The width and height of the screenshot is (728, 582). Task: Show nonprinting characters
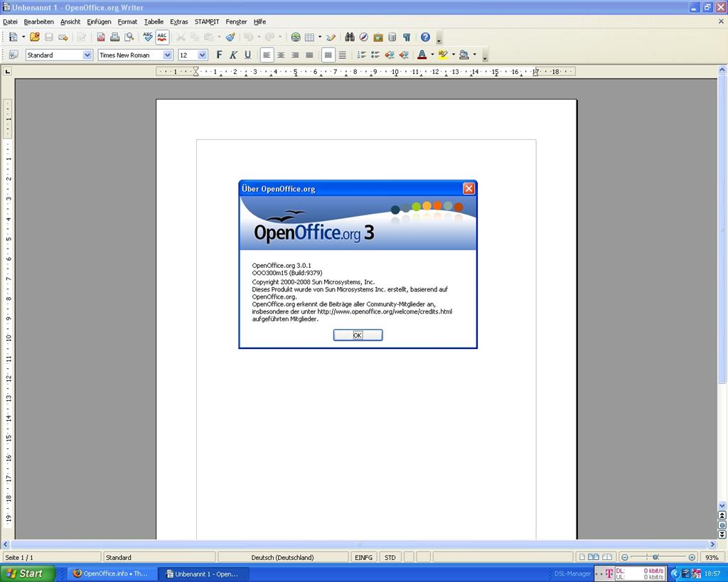(x=405, y=37)
